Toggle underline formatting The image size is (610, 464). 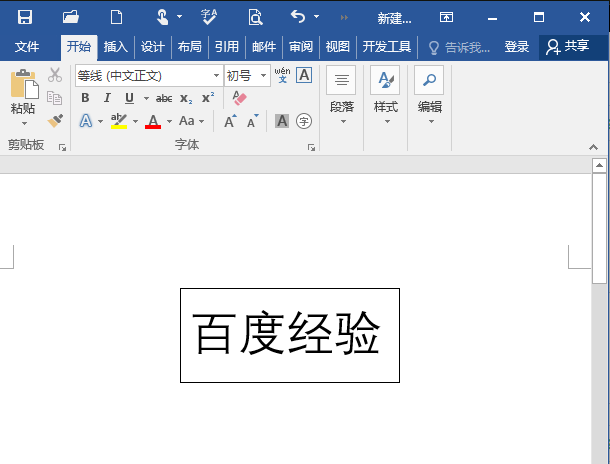point(130,98)
